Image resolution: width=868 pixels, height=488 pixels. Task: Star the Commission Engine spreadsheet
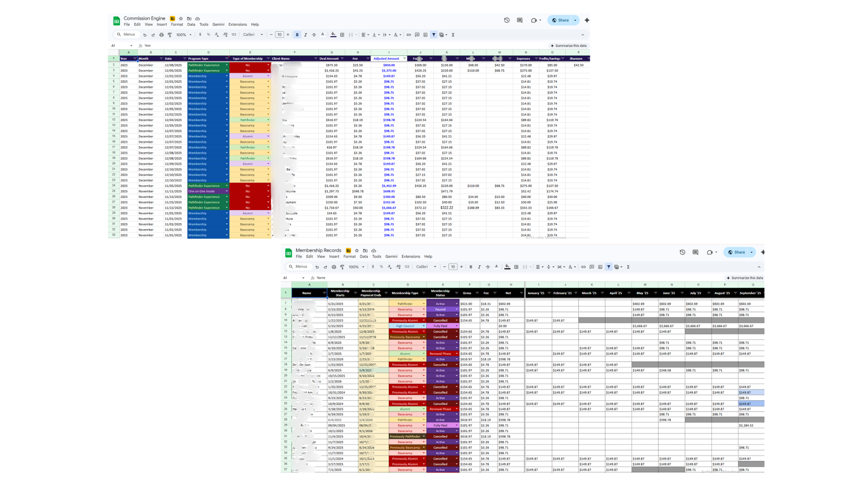(x=180, y=19)
